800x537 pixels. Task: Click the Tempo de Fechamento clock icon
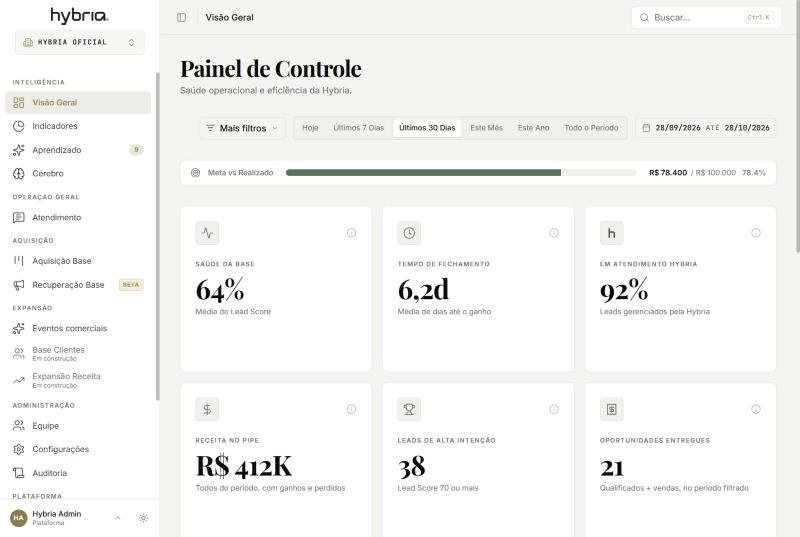[409, 233]
